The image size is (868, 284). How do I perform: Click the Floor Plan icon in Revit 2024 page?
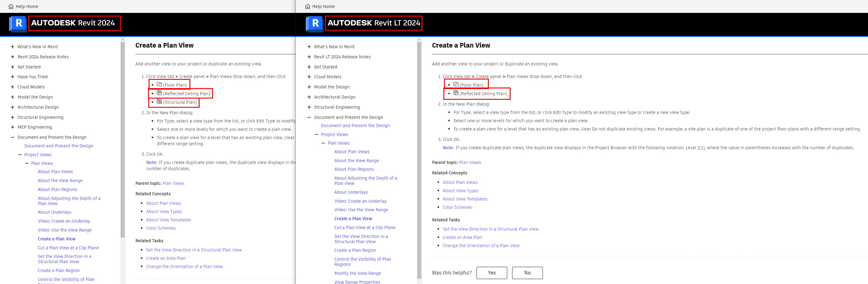point(159,84)
